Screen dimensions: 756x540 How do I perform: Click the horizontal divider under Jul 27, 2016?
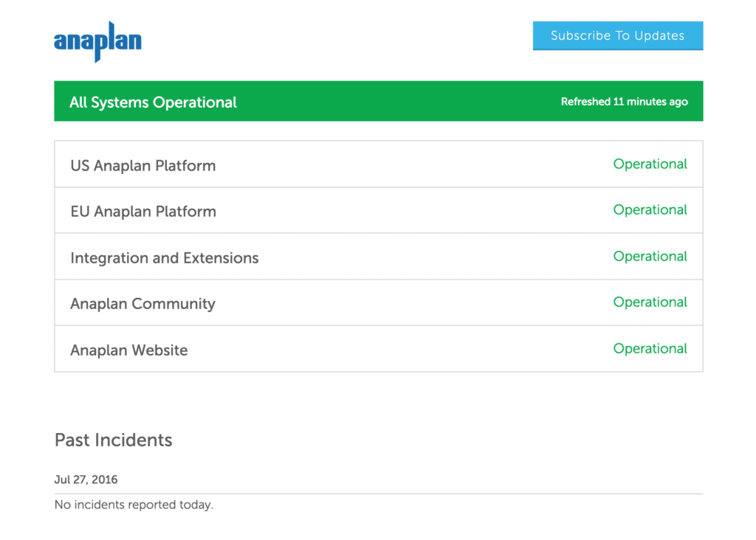point(379,494)
